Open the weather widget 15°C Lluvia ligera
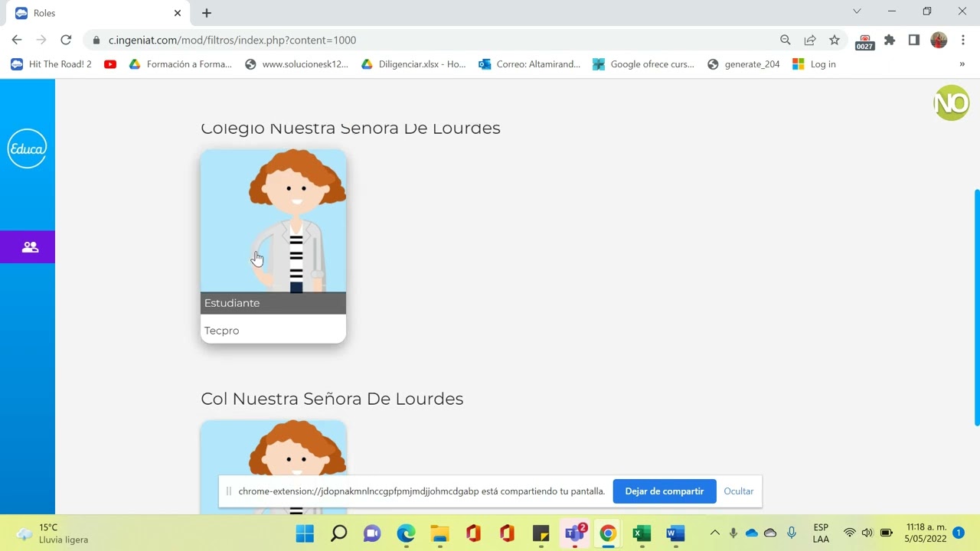This screenshot has height=551, width=980. [x=54, y=533]
